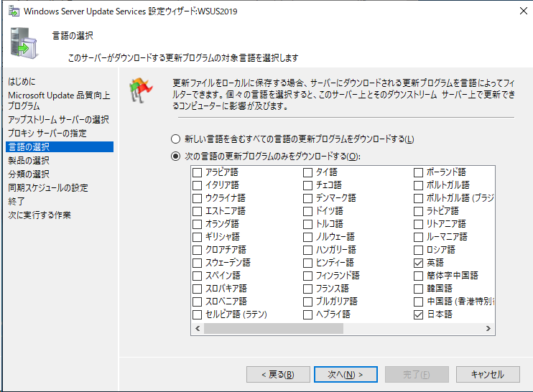533x392 pixels.
Task: Open 次に実行する作業 step
Action: [x=40, y=215]
